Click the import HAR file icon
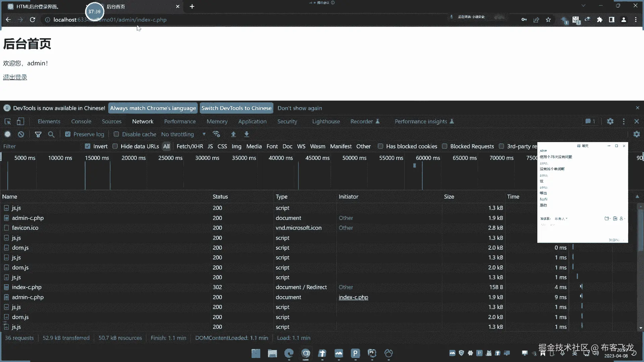Viewport: 644px width, 362px height. (233, 134)
